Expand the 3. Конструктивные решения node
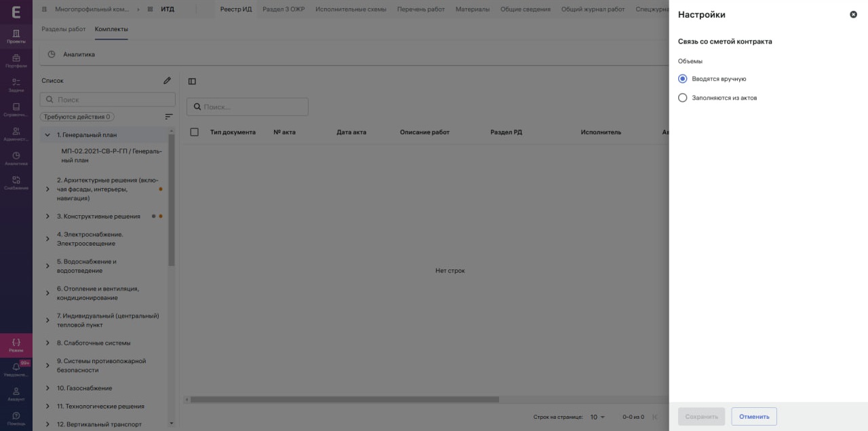The height and width of the screenshot is (431, 868). click(x=47, y=217)
